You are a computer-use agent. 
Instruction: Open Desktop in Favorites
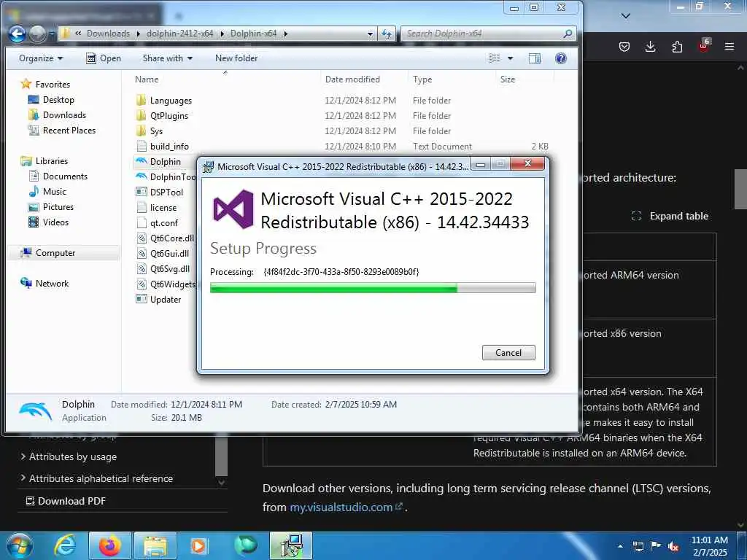point(51,100)
